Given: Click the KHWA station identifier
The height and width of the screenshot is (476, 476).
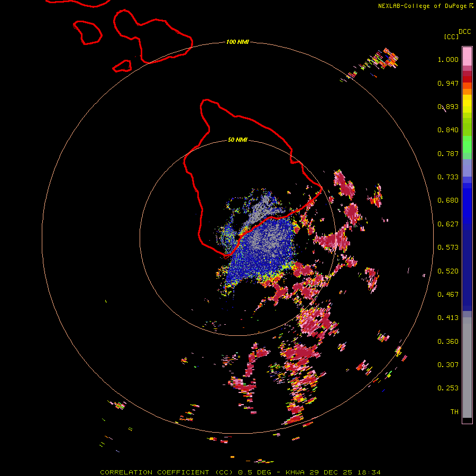Looking at the screenshot, I should [295, 472].
